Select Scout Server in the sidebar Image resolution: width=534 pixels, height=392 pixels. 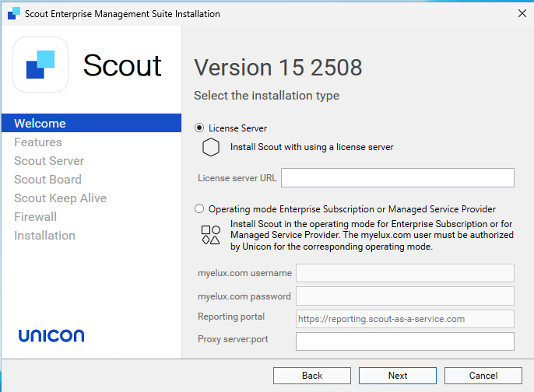click(x=49, y=161)
